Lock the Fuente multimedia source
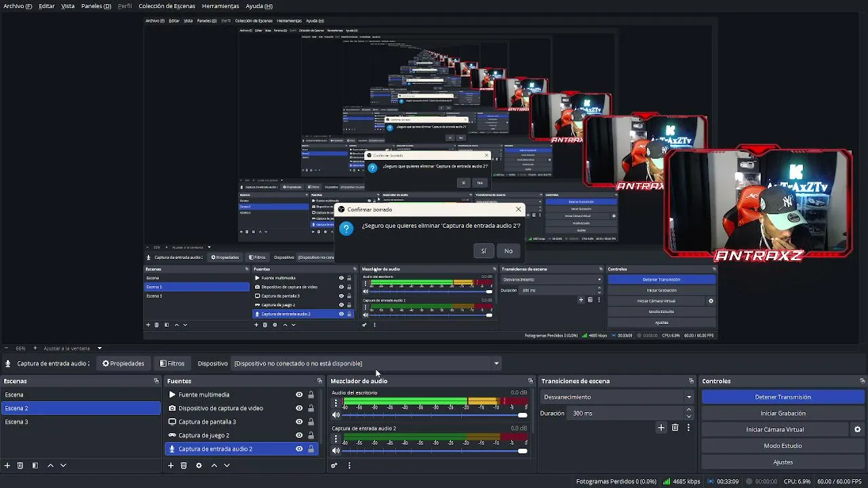868x488 pixels. click(311, 394)
